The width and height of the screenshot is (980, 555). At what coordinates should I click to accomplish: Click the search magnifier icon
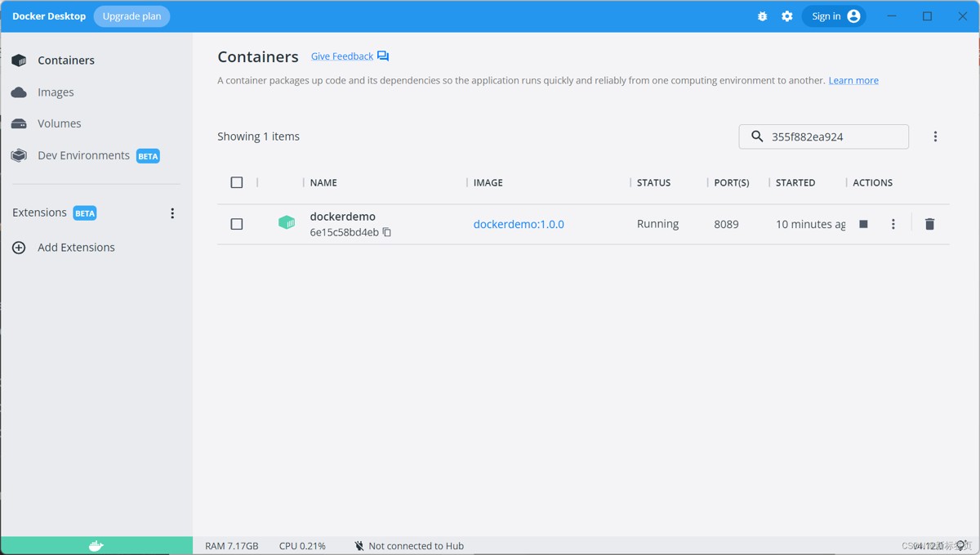tap(757, 137)
